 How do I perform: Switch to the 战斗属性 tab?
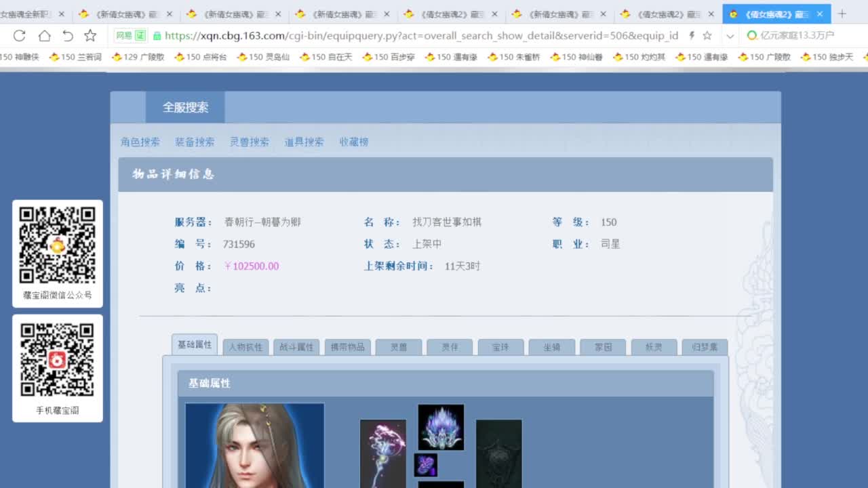coord(296,347)
